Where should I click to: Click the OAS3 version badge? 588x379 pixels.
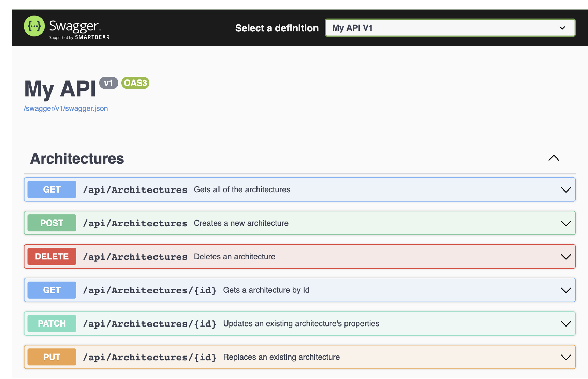(x=135, y=83)
